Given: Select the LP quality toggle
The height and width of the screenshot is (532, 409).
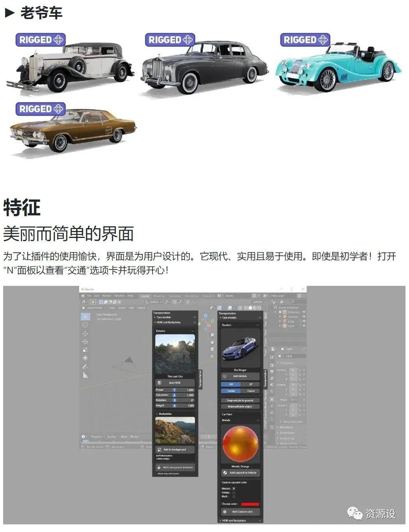Looking at the screenshot, I should (250, 384).
